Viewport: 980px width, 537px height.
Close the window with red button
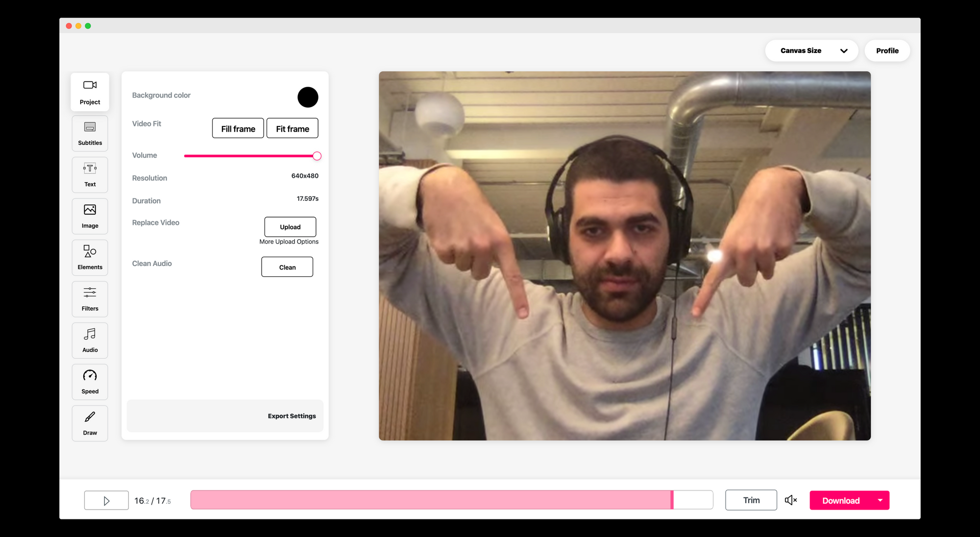click(69, 26)
